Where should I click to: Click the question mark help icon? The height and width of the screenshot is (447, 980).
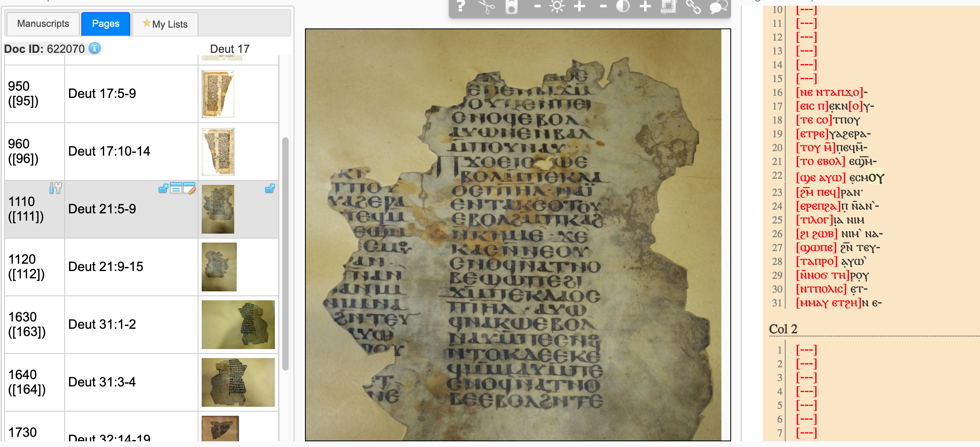pyautogui.click(x=460, y=6)
